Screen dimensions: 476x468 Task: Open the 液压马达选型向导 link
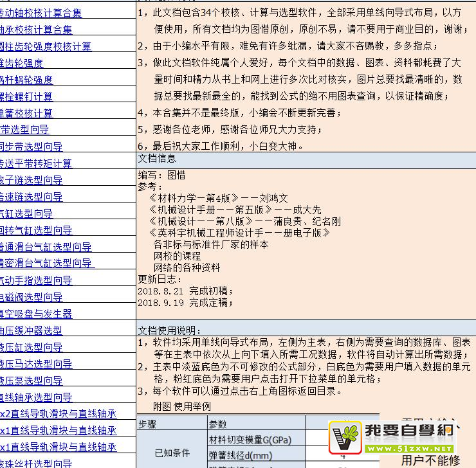[x=35, y=364]
